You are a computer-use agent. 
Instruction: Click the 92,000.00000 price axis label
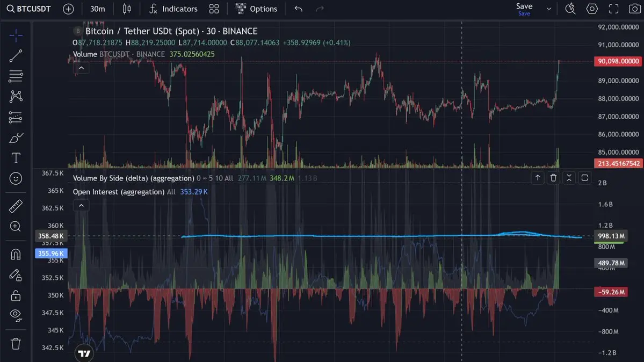point(618,27)
